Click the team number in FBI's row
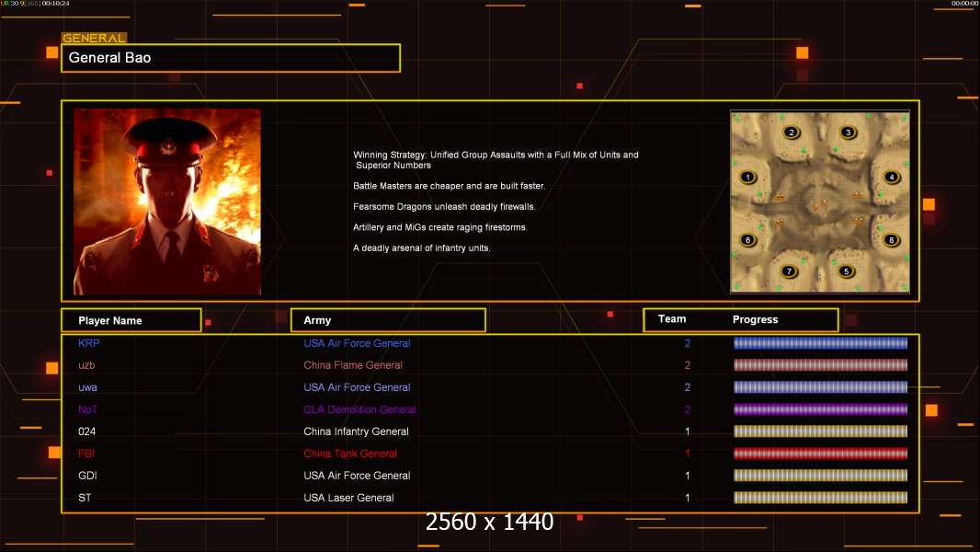This screenshot has height=552, width=980. [x=688, y=454]
